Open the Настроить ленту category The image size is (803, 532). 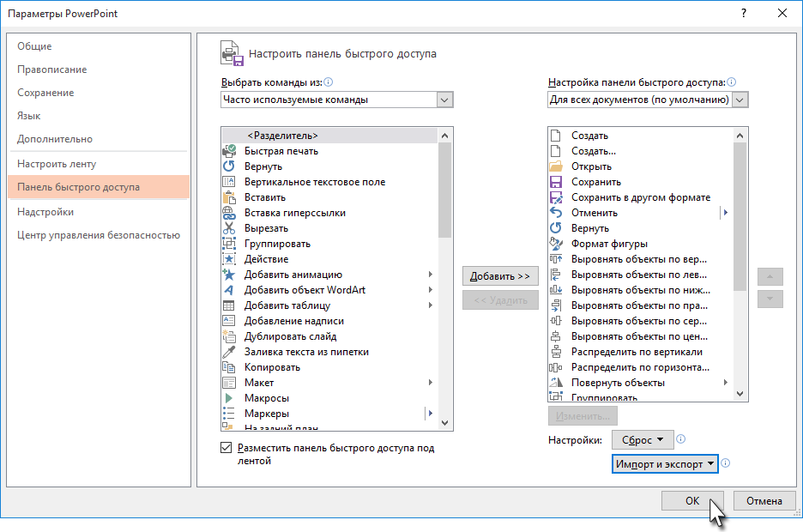tap(99, 164)
